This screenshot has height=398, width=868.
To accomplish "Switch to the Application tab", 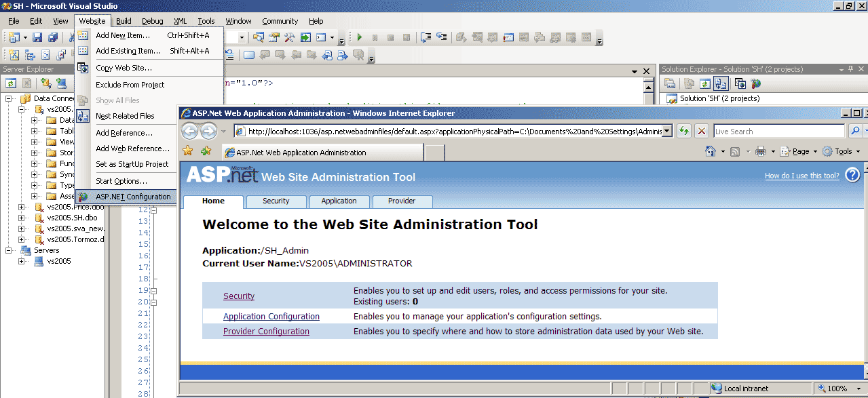I will [339, 201].
